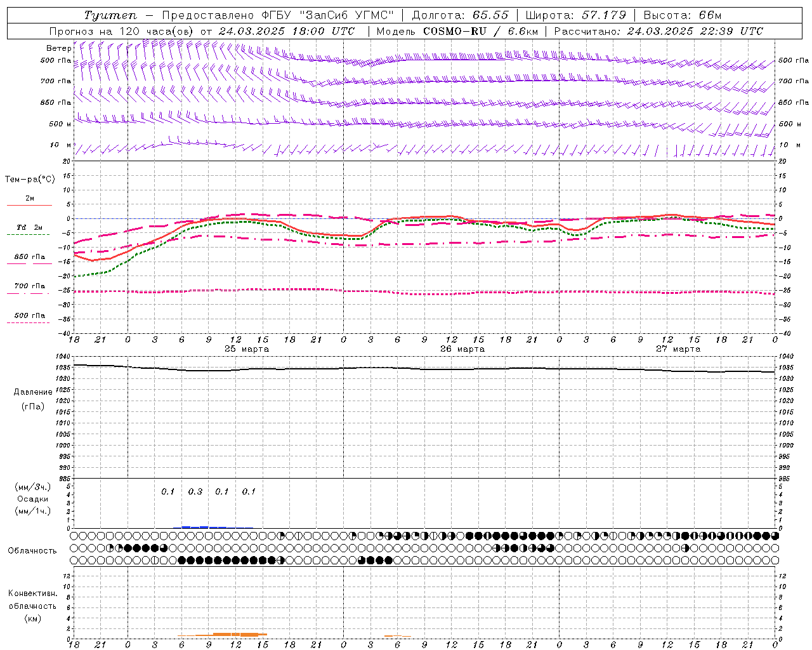Image resolution: width=812 pixels, height=650 pixels.
Task: Click the "(км)" convective cloud unit label
Action: [32, 618]
